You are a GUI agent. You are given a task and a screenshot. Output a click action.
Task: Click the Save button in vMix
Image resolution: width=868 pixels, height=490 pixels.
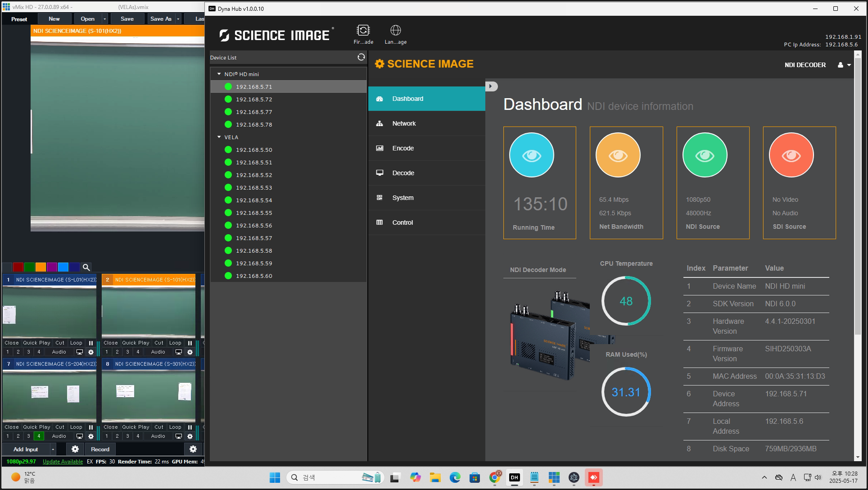point(127,18)
